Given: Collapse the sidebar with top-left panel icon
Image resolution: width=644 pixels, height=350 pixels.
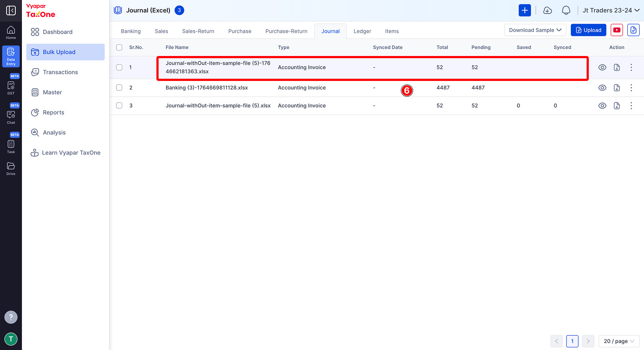Looking at the screenshot, I should pos(11,10).
